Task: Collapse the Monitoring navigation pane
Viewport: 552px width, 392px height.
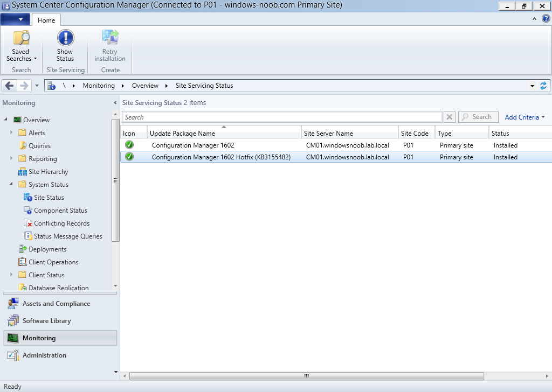Action: pos(115,103)
